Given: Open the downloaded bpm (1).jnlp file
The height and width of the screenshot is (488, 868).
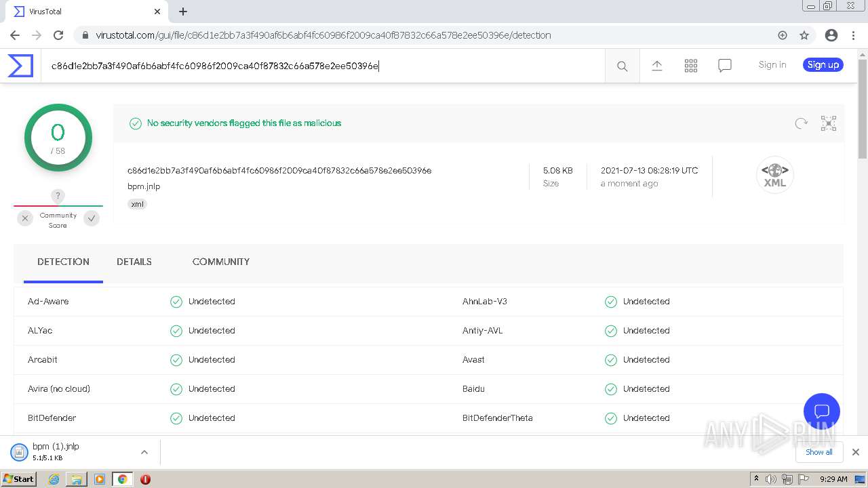Looking at the screenshot, I should (56, 452).
